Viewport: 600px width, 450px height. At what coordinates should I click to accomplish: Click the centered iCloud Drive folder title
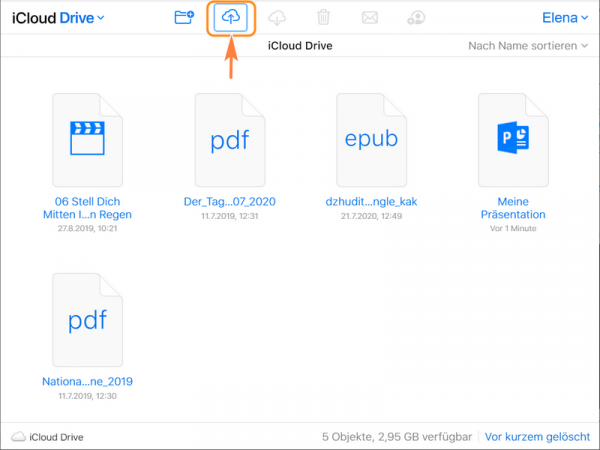[300, 46]
